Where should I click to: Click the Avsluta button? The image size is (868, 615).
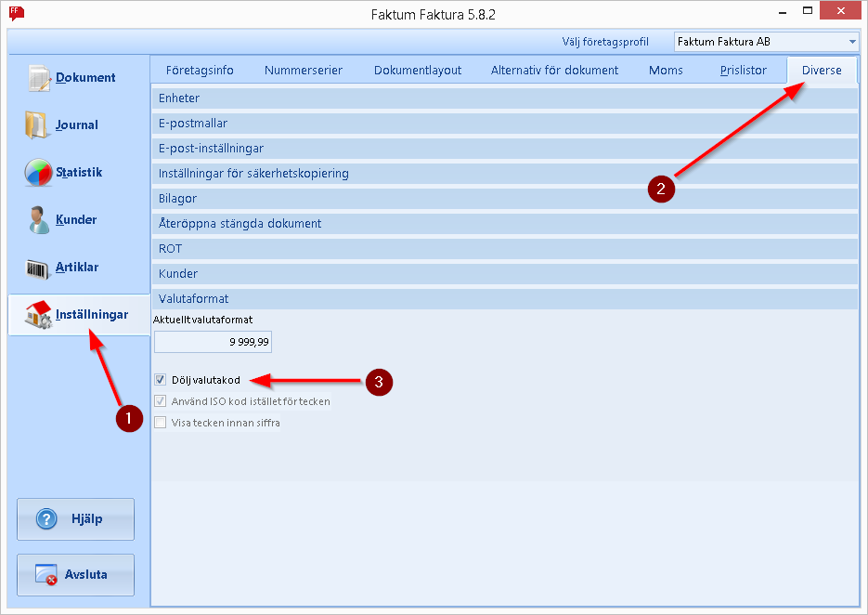click(x=76, y=574)
